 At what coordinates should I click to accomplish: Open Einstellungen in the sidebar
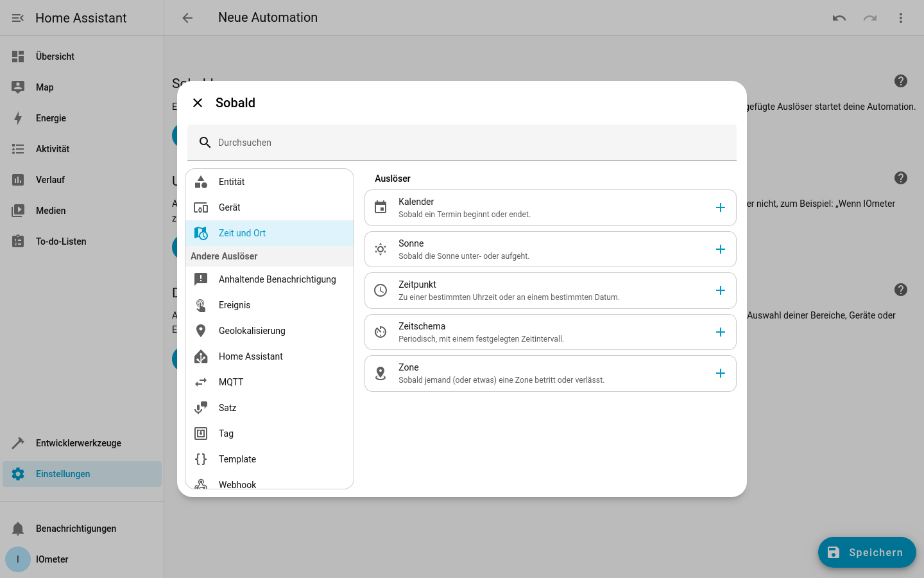(82, 474)
